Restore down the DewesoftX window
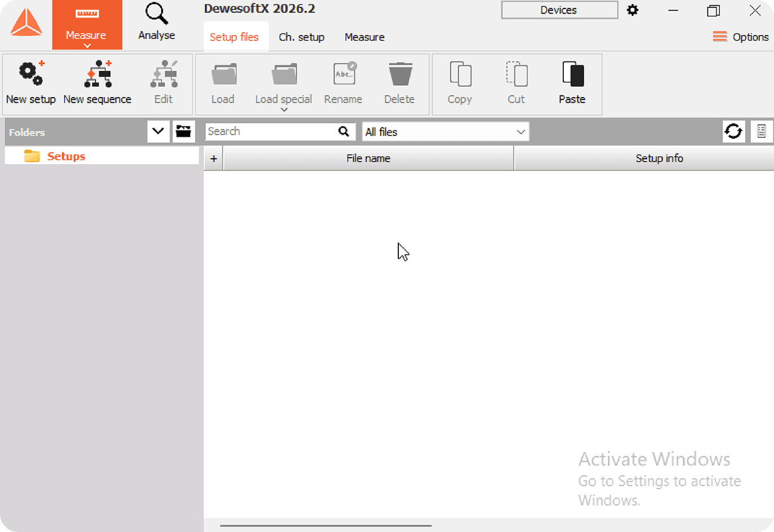Image resolution: width=774 pixels, height=532 pixels. 714,10
